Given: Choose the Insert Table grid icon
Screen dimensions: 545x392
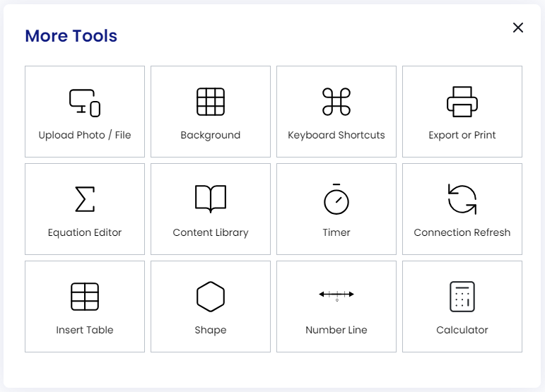Looking at the screenshot, I should 85,297.
